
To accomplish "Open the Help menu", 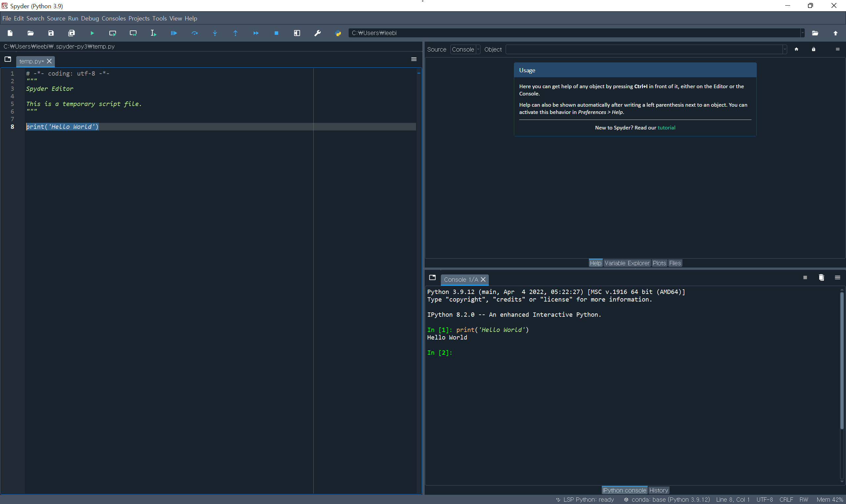I will [191, 18].
